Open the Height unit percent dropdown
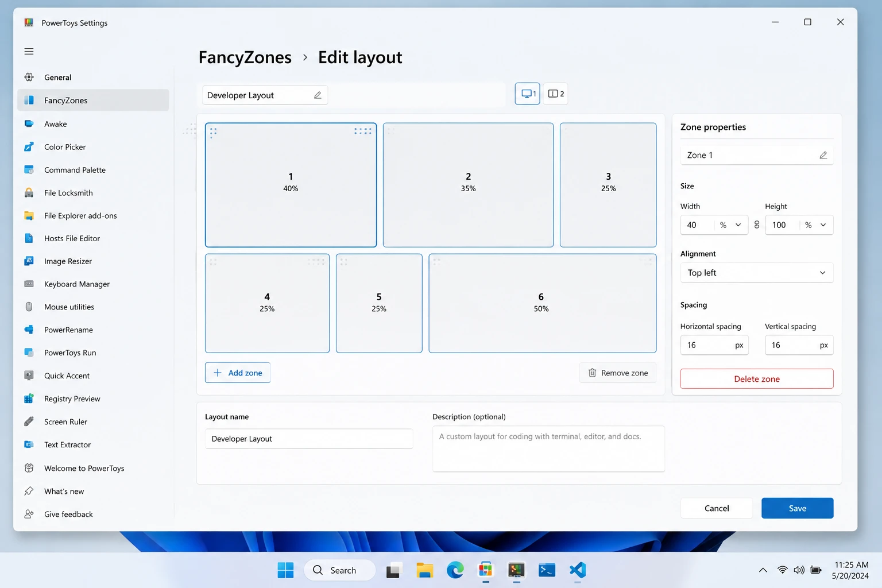Screen dimensions: 882x588 816,225
